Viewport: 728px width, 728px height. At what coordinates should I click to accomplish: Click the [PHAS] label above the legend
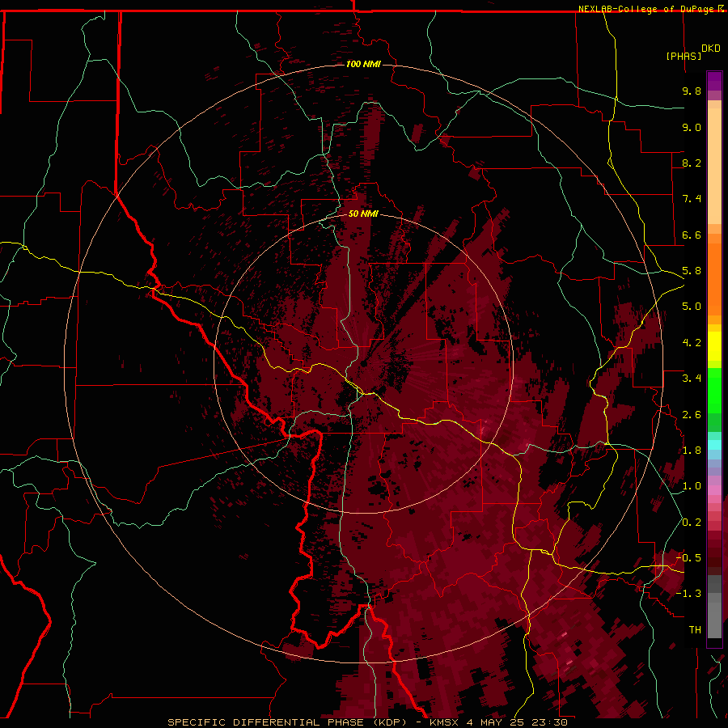[x=684, y=56]
